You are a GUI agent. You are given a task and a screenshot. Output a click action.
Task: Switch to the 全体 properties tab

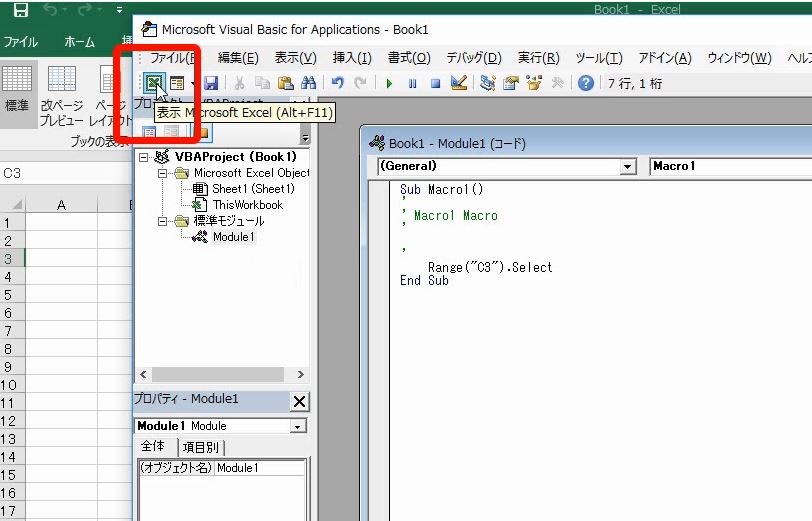(x=153, y=446)
